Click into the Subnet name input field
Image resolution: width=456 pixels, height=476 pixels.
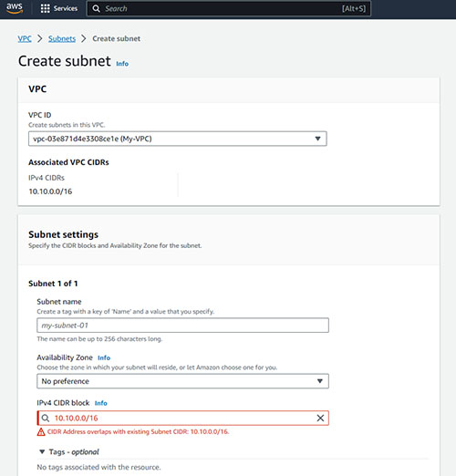click(182, 326)
